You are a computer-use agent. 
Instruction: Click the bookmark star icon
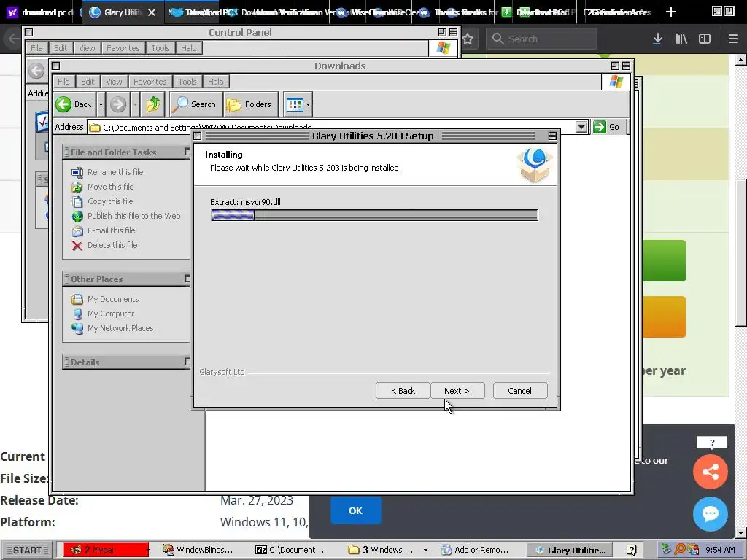pos(468,39)
